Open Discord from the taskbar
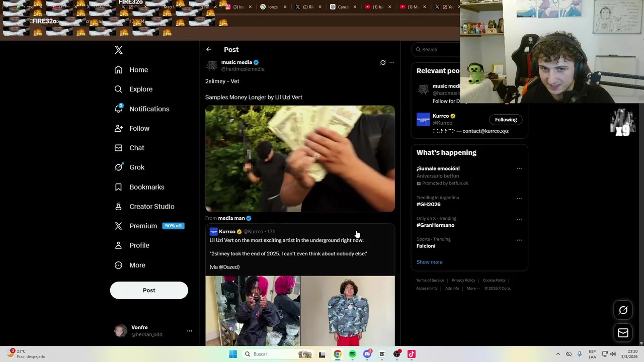 pos(367,354)
